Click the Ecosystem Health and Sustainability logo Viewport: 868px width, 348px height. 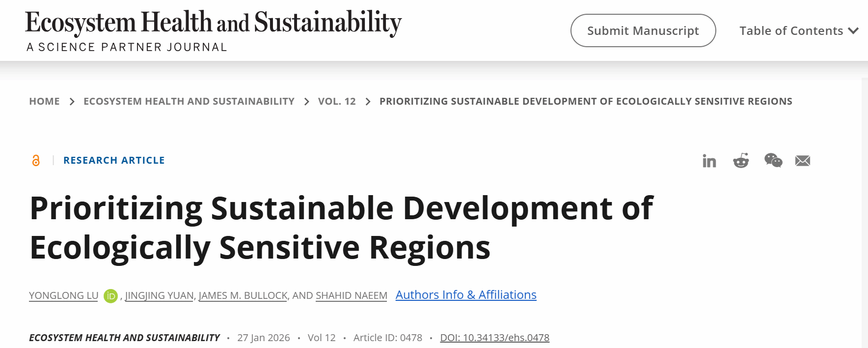214,30
